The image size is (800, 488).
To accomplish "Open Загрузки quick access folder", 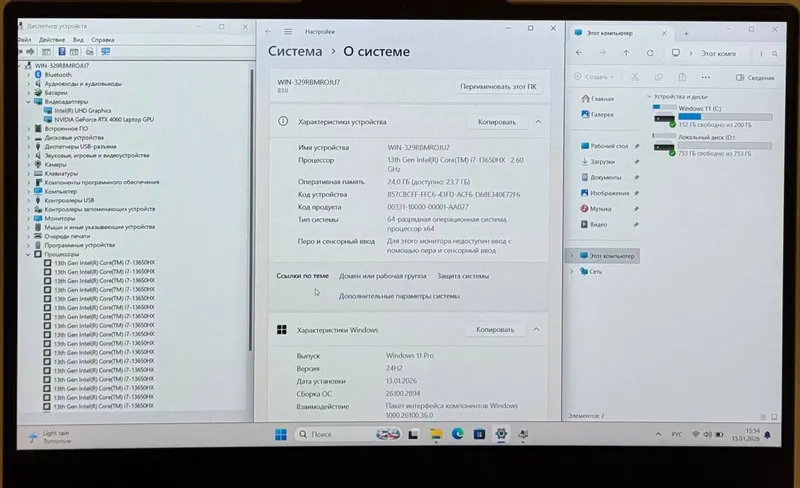I will click(598, 162).
